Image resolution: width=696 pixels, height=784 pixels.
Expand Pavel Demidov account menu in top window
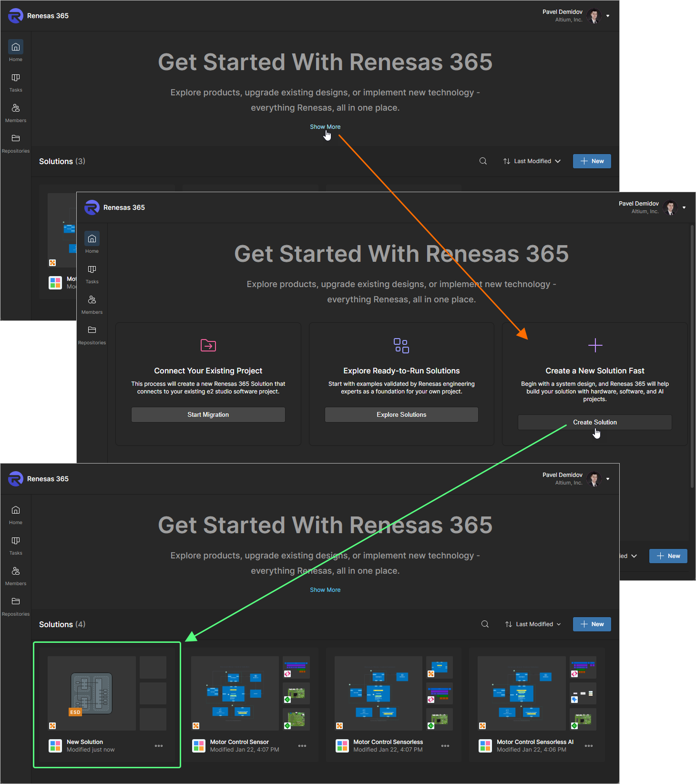pyautogui.click(x=608, y=16)
